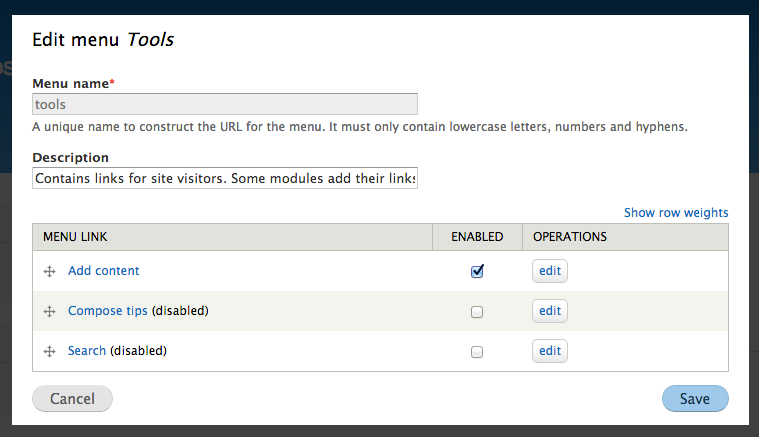Tick the Enabled checkbox for Search
759x437 pixels.
tap(477, 352)
